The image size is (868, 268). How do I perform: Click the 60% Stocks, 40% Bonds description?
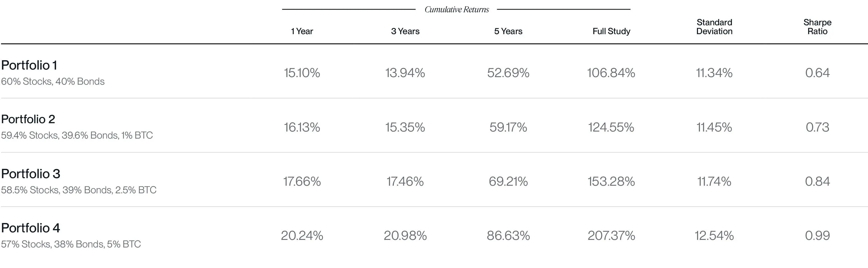[53, 82]
